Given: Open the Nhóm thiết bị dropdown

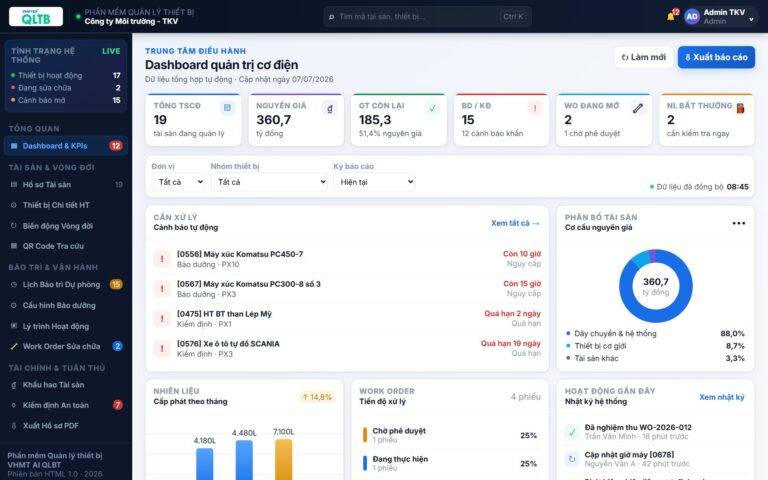Looking at the screenshot, I should pos(269,182).
